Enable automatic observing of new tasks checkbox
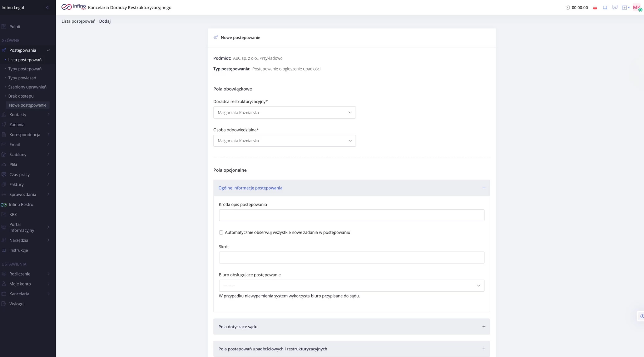 point(221,233)
